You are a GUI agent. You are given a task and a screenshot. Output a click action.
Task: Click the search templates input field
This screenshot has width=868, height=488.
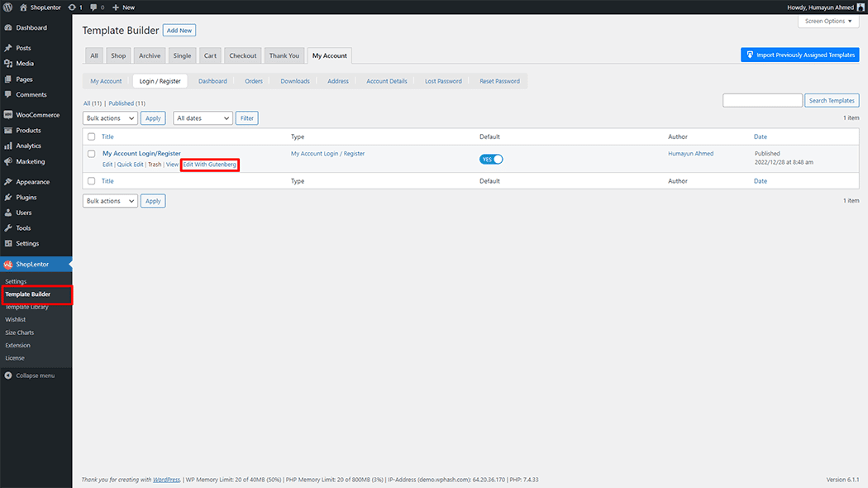tap(762, 100)
